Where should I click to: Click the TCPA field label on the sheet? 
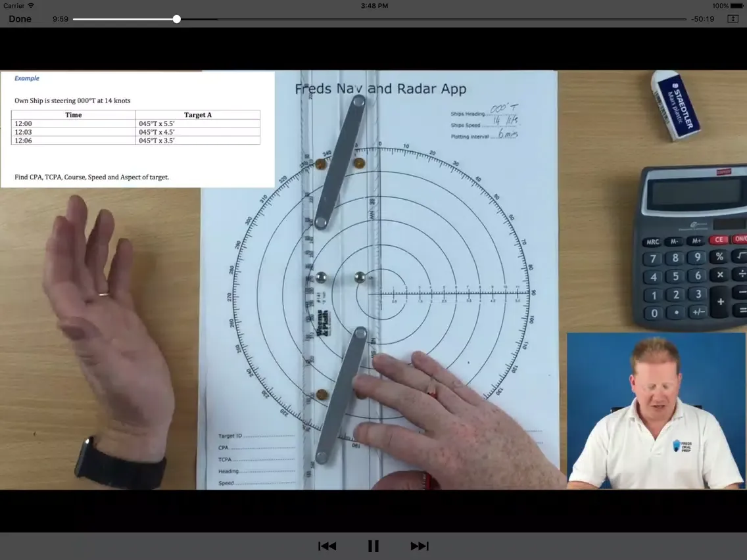click(225, 459)
